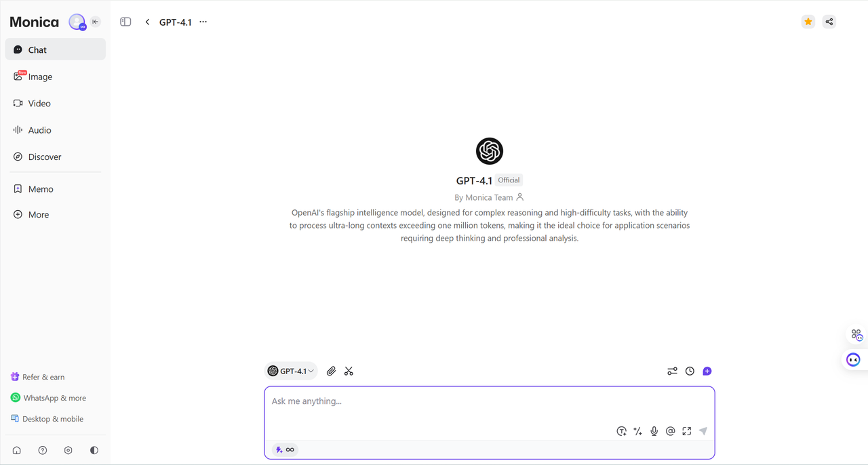Open the Video section in sidebar
This screenshot has width=868, height=465.
56,103
